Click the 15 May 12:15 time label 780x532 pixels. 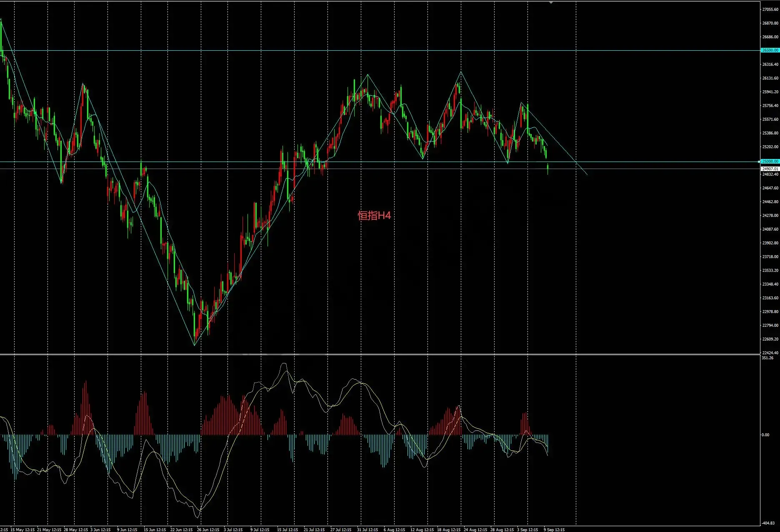coord(22,530)
